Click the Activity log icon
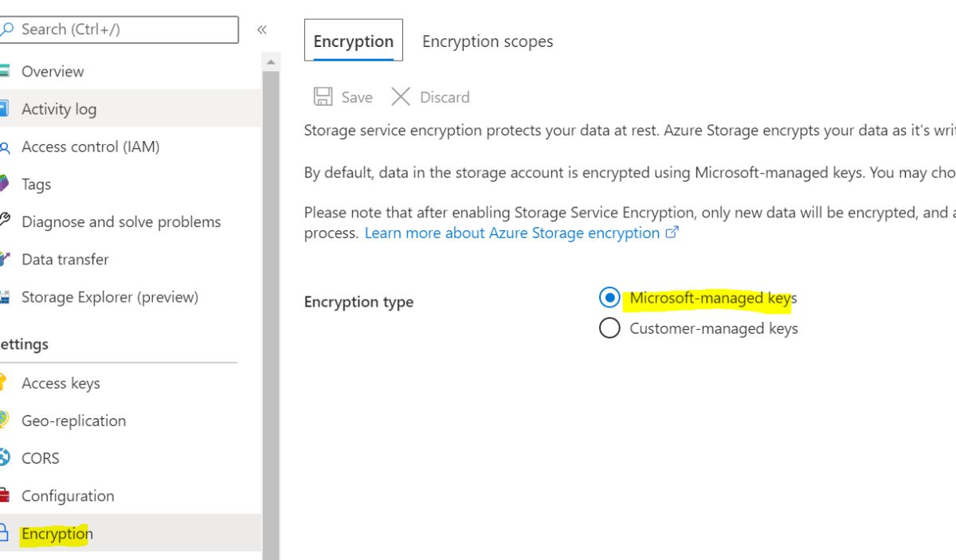 (4, 108)
